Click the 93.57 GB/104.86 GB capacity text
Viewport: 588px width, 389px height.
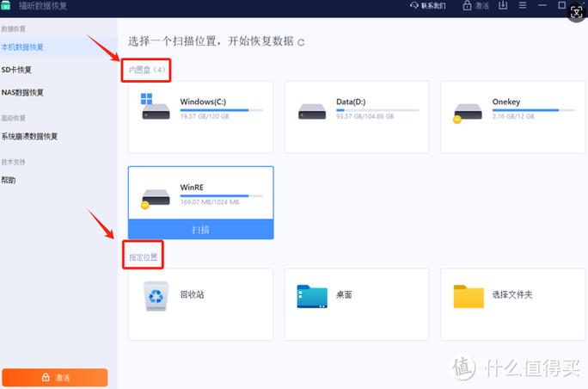(x=364, y=116)
